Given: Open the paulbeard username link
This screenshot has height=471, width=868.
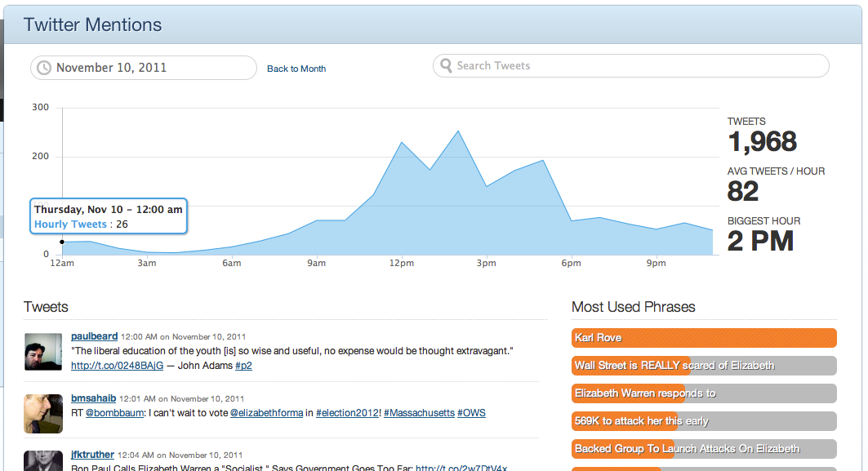Looking at the screenshot, I should pos(94,336).
